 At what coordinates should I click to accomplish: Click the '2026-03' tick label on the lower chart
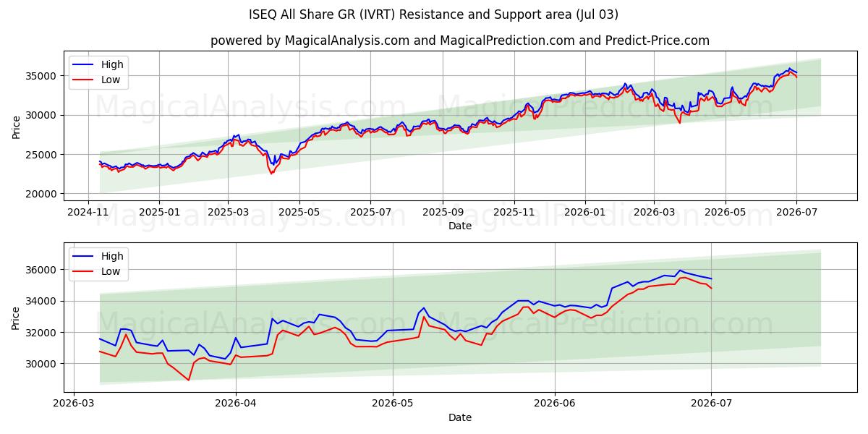click(74, 404)
